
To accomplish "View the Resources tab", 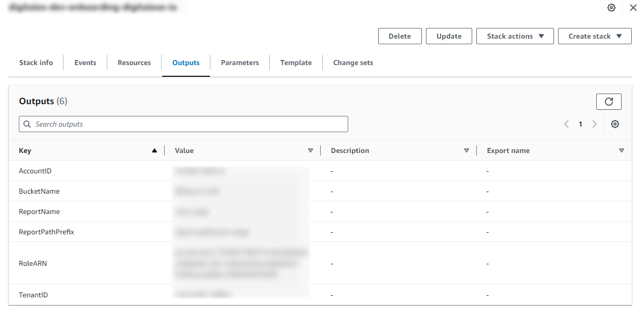I will tap(134, 63).
